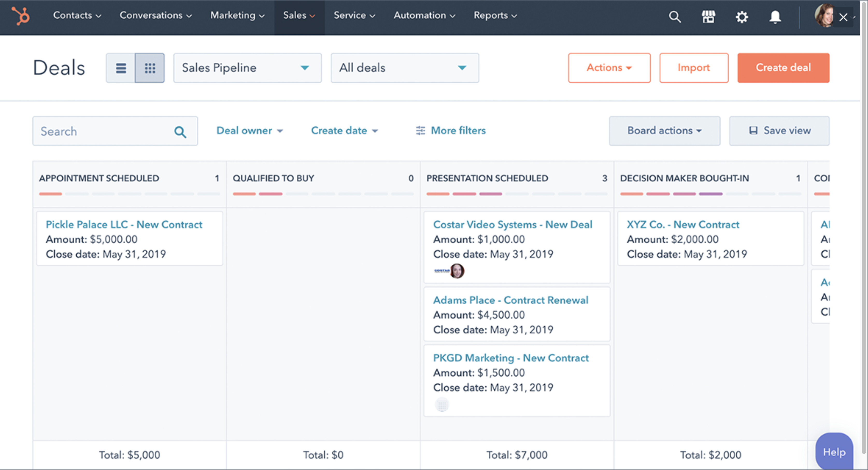868x470 pixels.
Task: Click the Save view button
Action: pyautogui.click(x=779, y=131)
